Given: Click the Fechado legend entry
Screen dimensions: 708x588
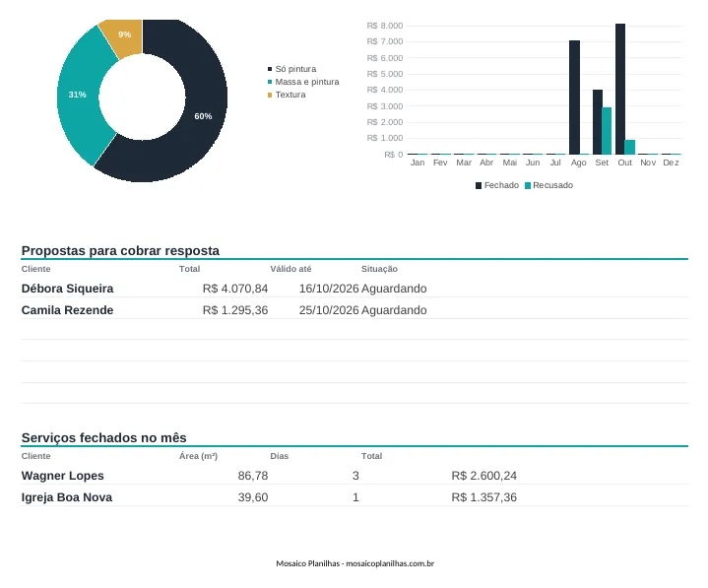Looking at the screenshot, I should [497, 185].
